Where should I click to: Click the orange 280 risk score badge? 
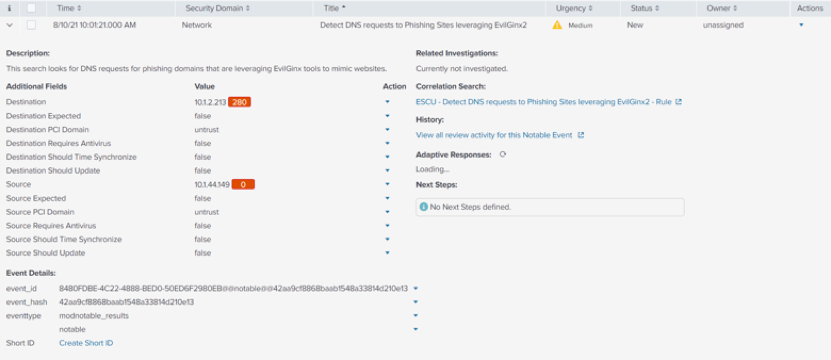(x=240, y=102)
